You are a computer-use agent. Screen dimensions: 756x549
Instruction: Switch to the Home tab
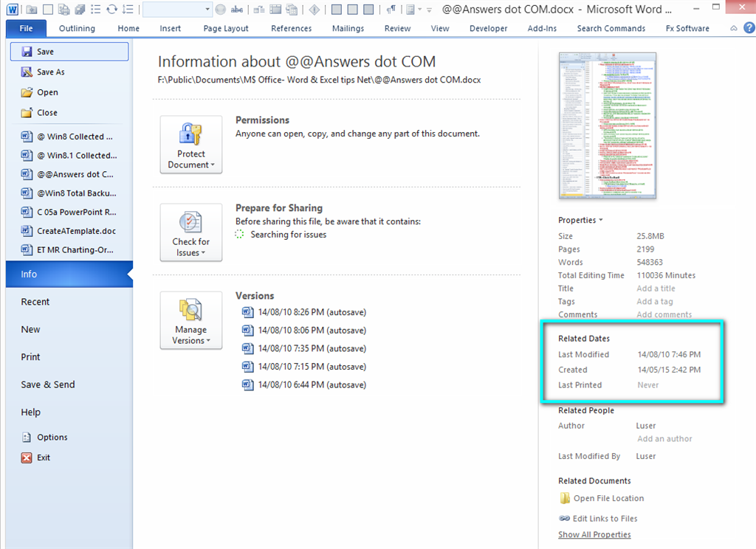128,29
